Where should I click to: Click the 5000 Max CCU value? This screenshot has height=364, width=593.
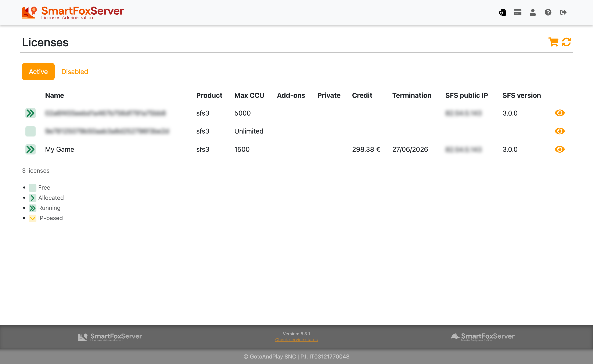tap(242, 113)
